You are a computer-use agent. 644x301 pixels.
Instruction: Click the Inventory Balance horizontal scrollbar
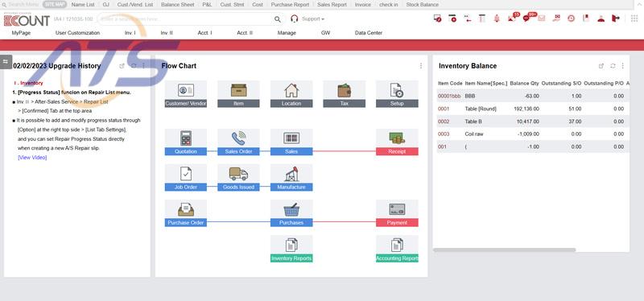505,249
